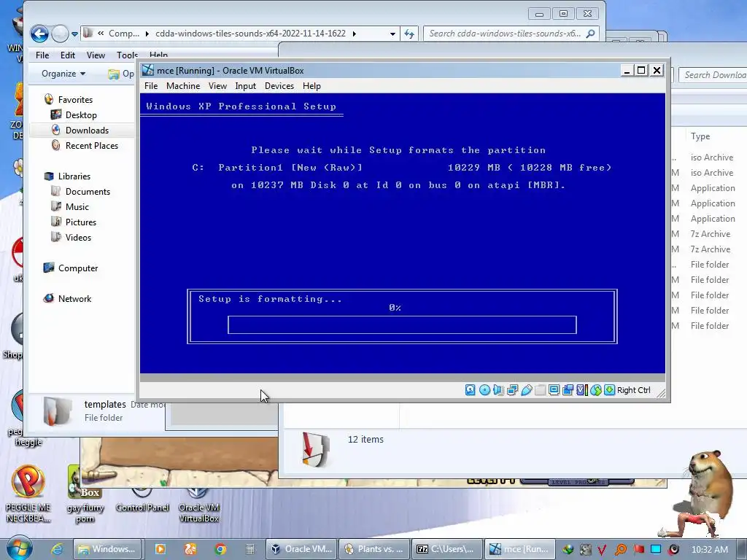This screenshot has height=560, width=747.
Task: Switch to 7z C:\Users taskbar button
Action: click(446, 549)
